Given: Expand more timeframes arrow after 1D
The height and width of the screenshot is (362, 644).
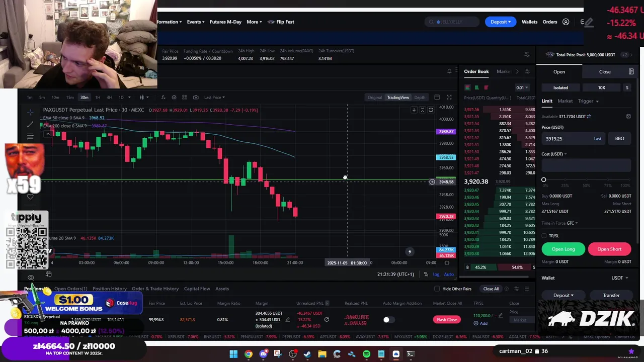Looking at the screenshot, I should (x=130, y=98).
